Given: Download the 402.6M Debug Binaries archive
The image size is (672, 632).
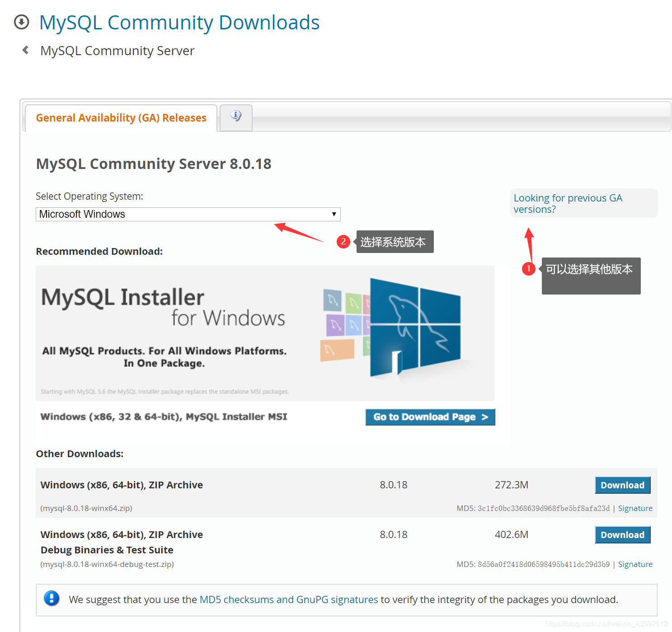Looking at the screenshot, I should pyautogui.click(x=622, y=535).
